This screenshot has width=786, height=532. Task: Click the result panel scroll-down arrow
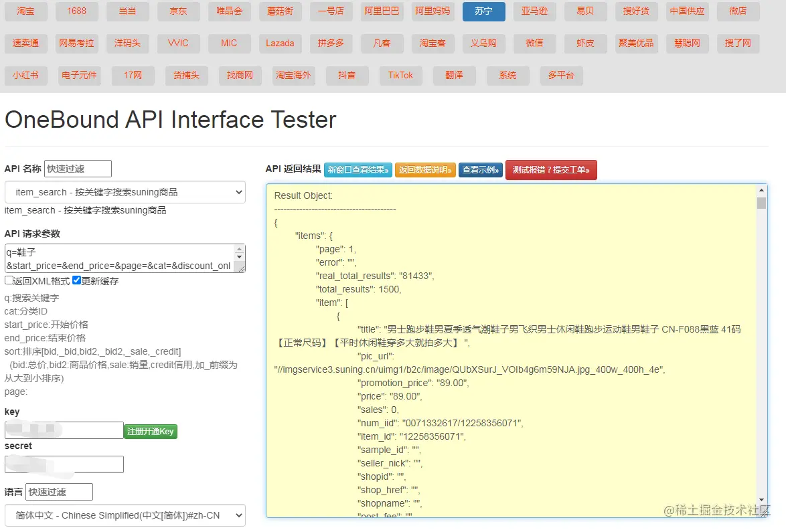[x=761, y=499]
